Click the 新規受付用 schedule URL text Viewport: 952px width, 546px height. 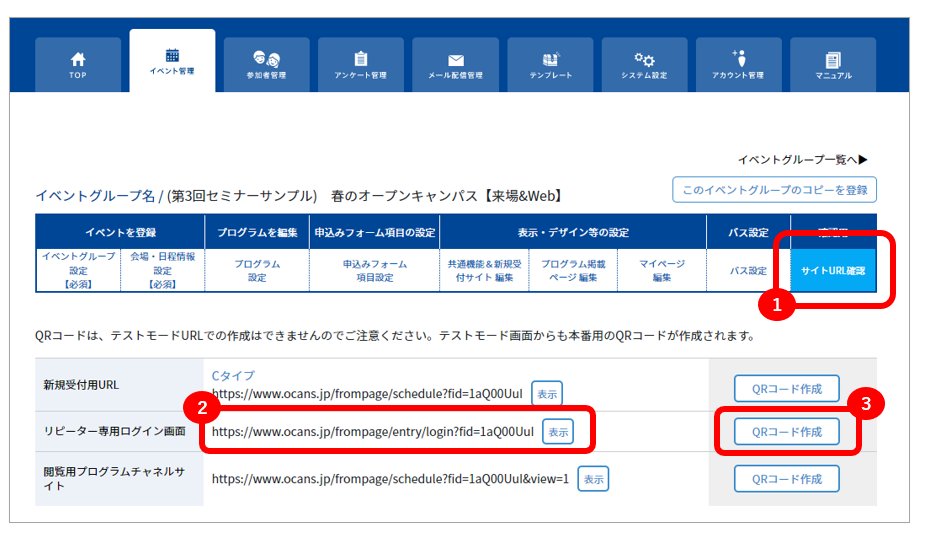[x=367, y=394]
